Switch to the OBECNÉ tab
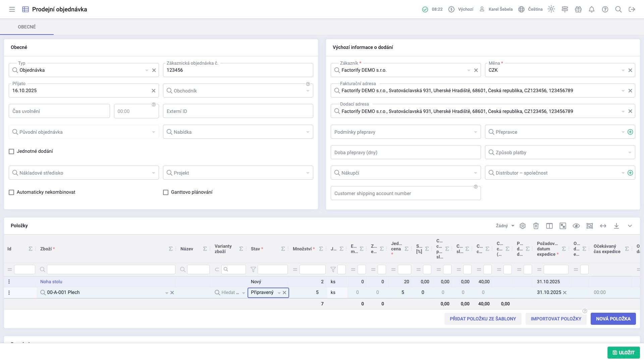The height and width of the screenshot is (362, 644). (27, 27)
